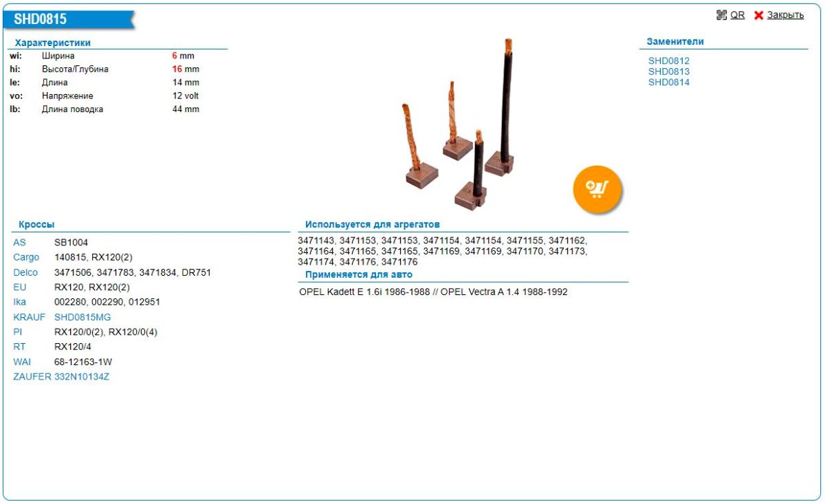Click the Характеристики section header
Viewport: 825px width, 504px height.
(52, 43)
